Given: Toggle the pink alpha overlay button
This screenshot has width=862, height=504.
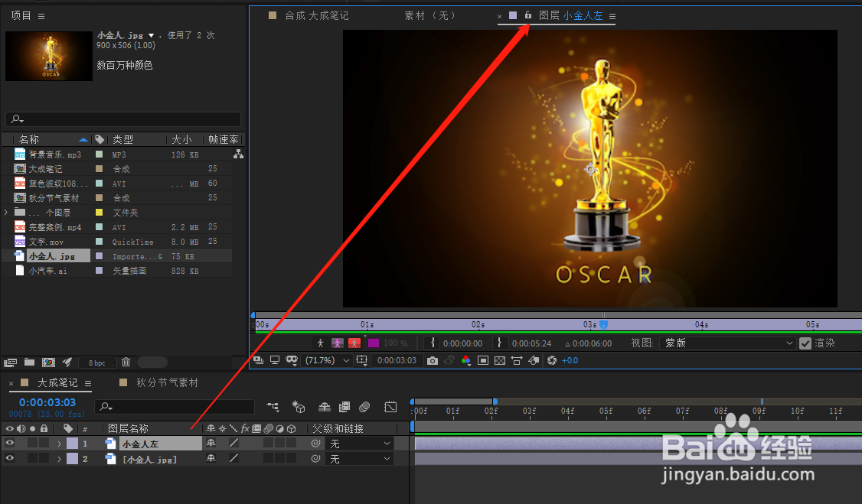Looking at the screenshot, I should click(x=338, y=343).
